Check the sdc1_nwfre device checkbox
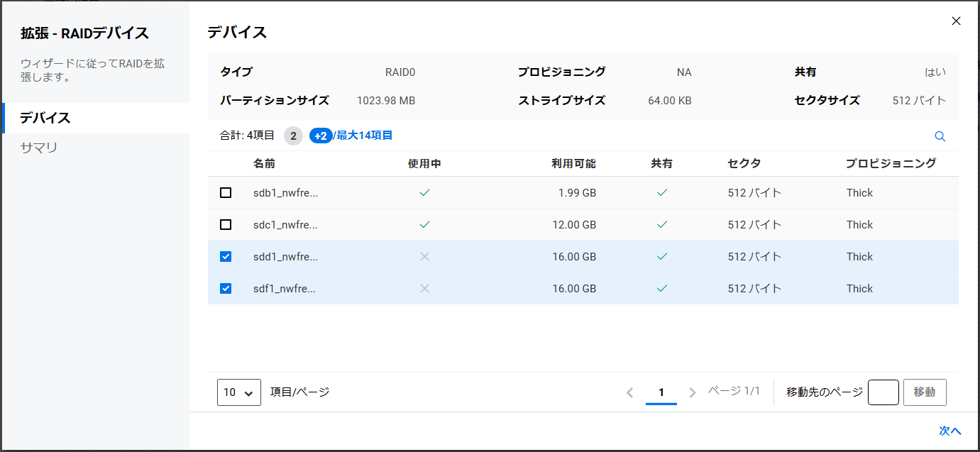The height and width of the screenshot is (452, 980). tap(226, 224)
